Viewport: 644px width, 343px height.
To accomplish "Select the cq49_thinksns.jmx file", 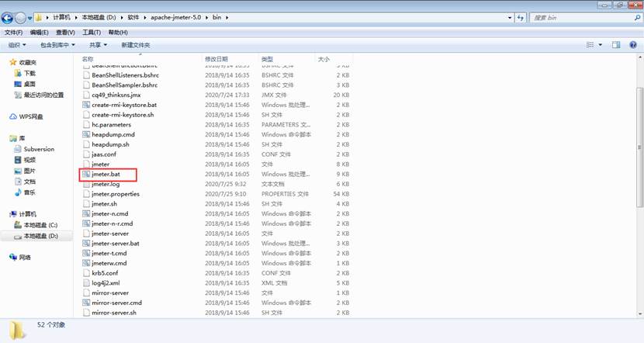I will tap(116, 95).
